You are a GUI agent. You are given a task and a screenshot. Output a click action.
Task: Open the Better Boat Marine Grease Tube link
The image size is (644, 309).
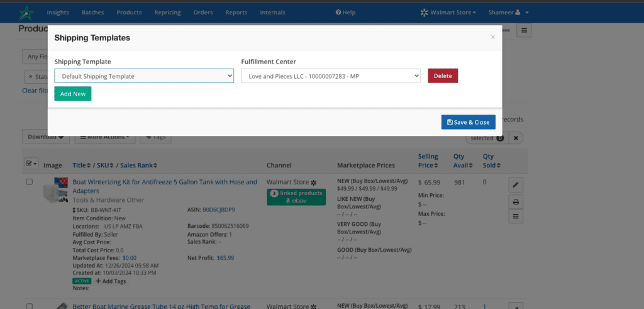(162, 306)
